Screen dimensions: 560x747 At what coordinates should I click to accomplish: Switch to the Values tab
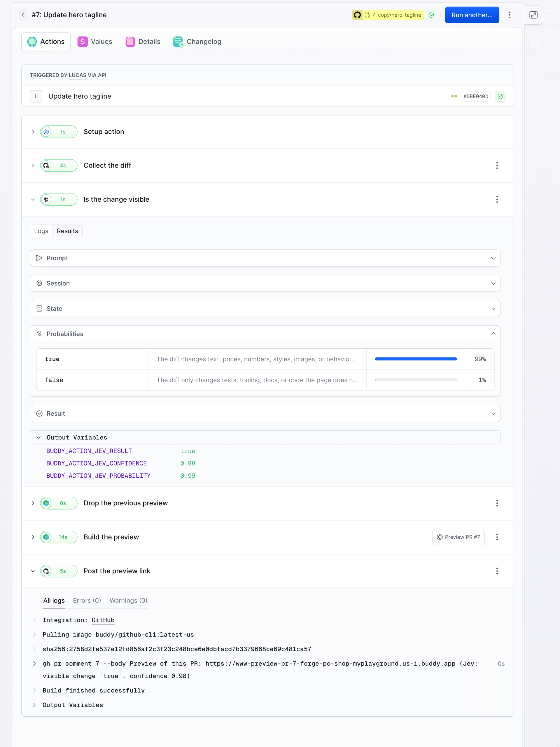(95, 41)
